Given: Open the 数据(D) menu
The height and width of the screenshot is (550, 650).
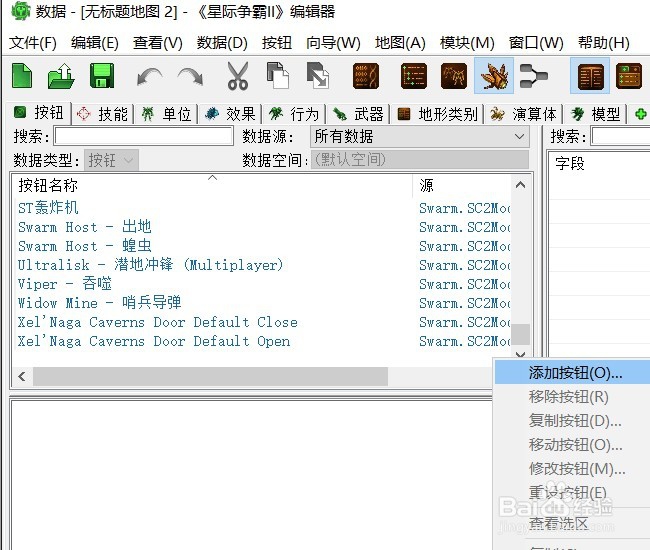Looking at the screenshot, I should pos(222,43).
